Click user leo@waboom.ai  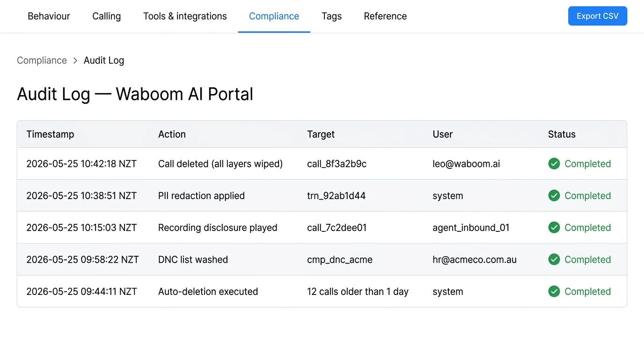tap(466, 164)
